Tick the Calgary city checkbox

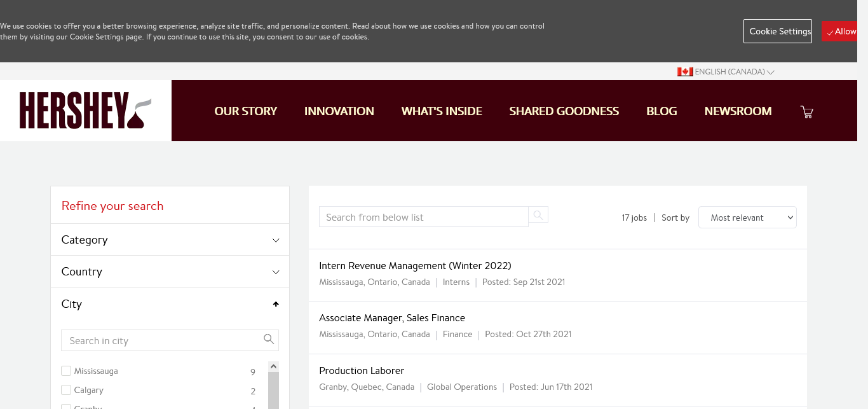(x=66, y=390)
